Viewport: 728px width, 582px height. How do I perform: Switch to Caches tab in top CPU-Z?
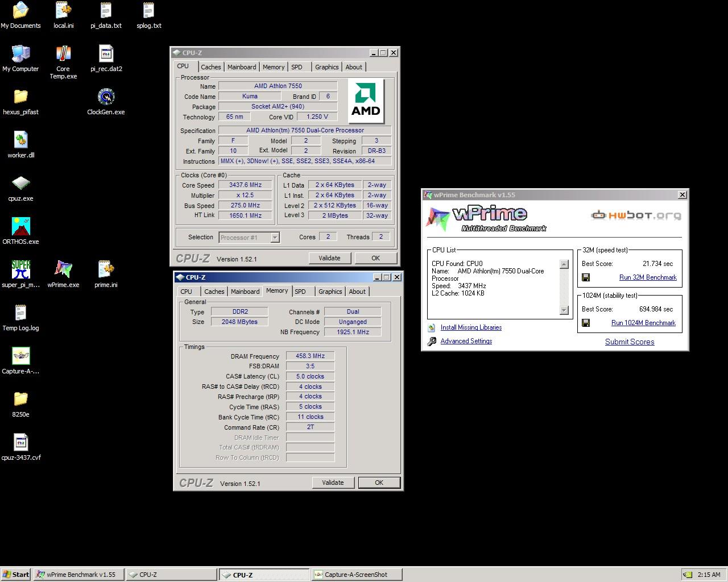click(x=210, y=67)
